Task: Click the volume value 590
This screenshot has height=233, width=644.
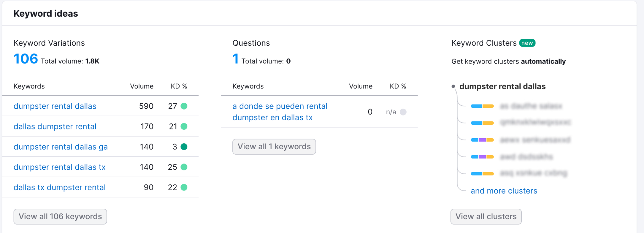Action: 146,106
